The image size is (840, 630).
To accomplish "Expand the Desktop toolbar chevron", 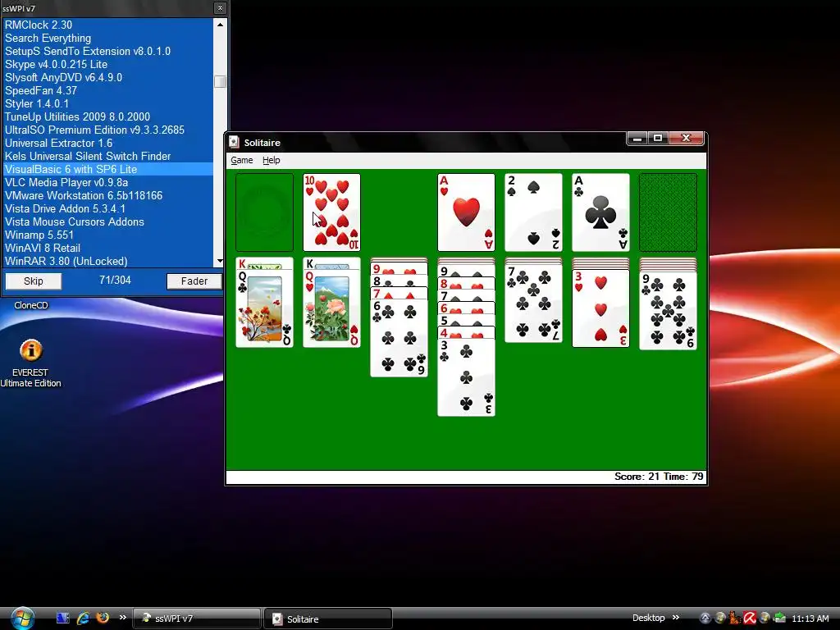I will pos(676,618).
